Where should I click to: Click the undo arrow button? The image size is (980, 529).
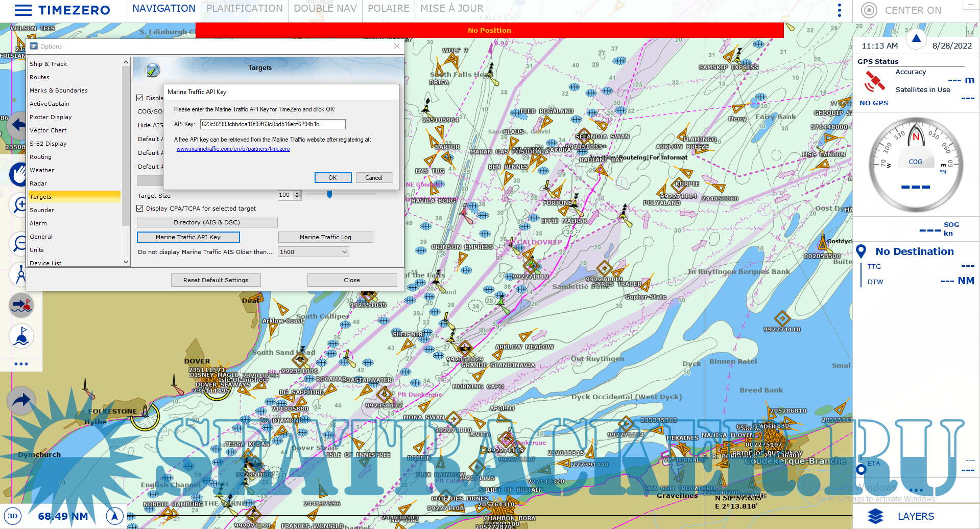point(19,125)
